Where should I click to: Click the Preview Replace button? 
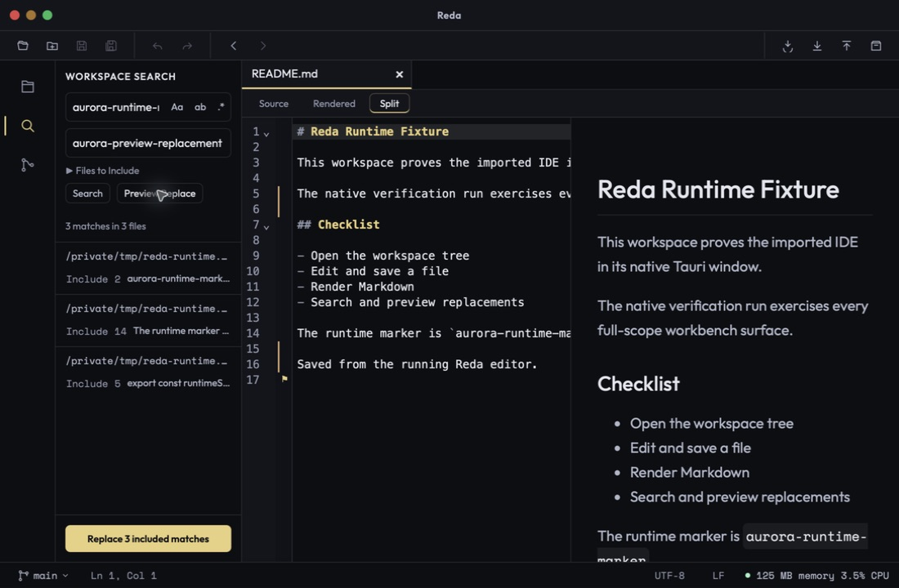(159, 194)
